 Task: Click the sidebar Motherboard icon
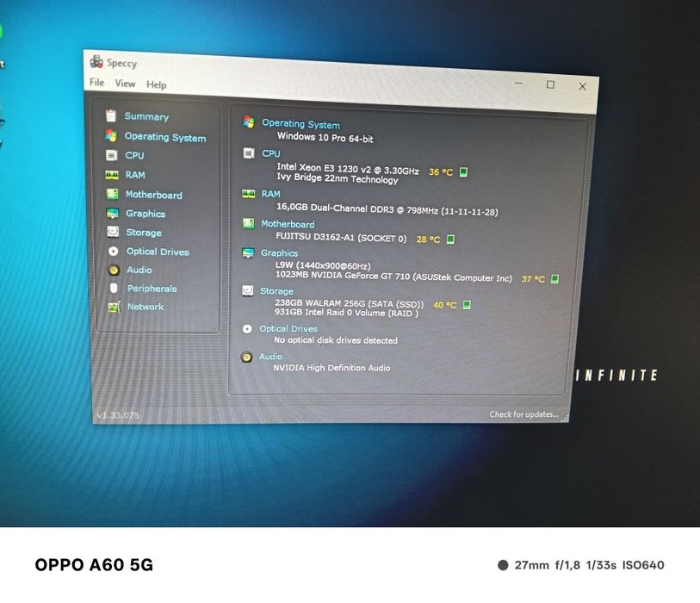click(112, 194)
